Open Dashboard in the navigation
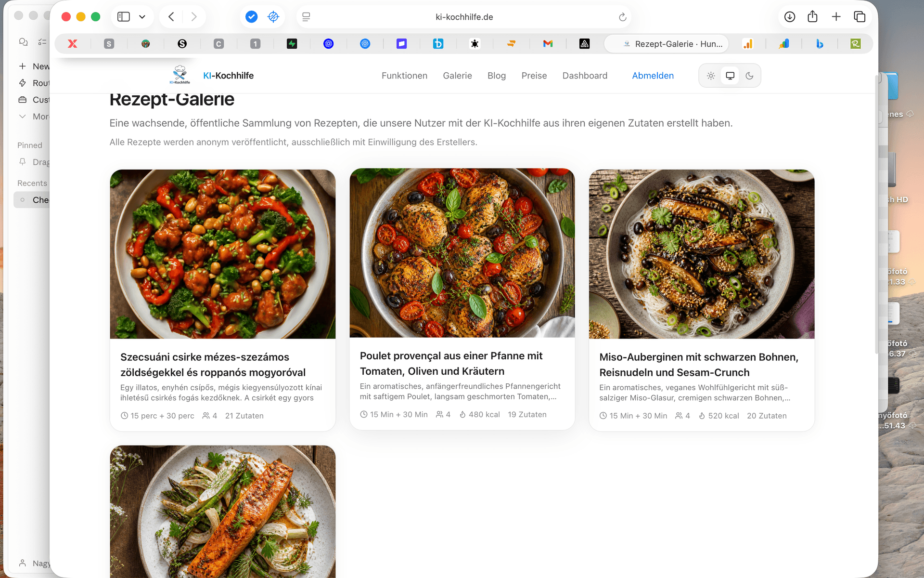The width and height of the screenshot is (924, 578). [585, 76]
